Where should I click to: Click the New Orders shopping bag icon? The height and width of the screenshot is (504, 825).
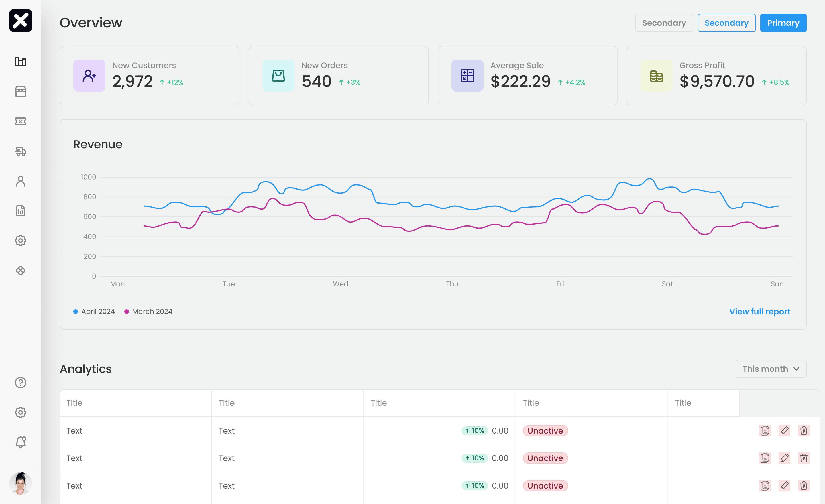[278, 76]
